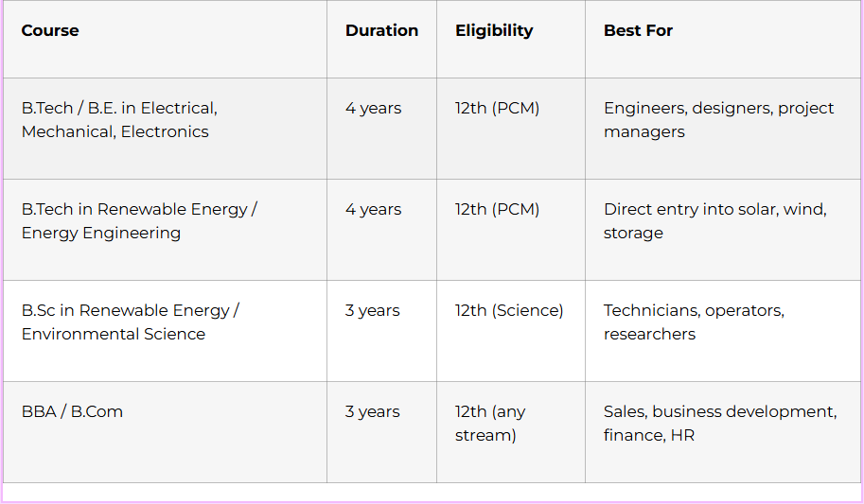Screen dimensions: 864x504
Task: Click 3 years duration for B.Sc row
Action: tap(373, 310)
